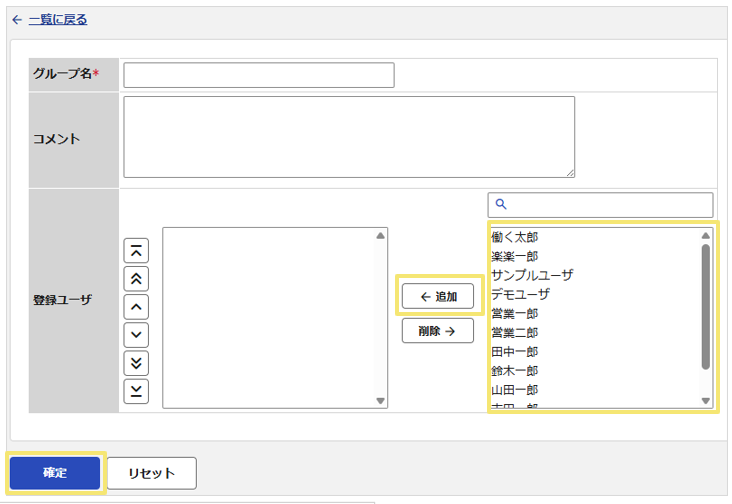Open the 一覧に戻る link

point(58,20)
